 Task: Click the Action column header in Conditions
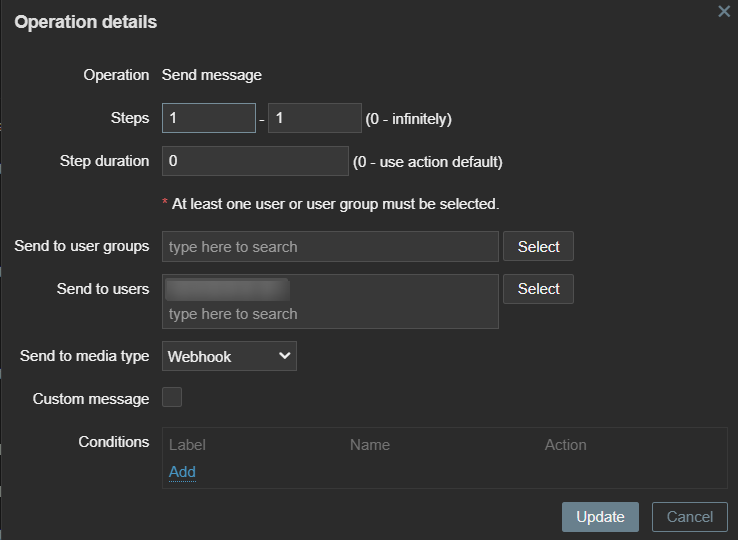coord(565,445)
